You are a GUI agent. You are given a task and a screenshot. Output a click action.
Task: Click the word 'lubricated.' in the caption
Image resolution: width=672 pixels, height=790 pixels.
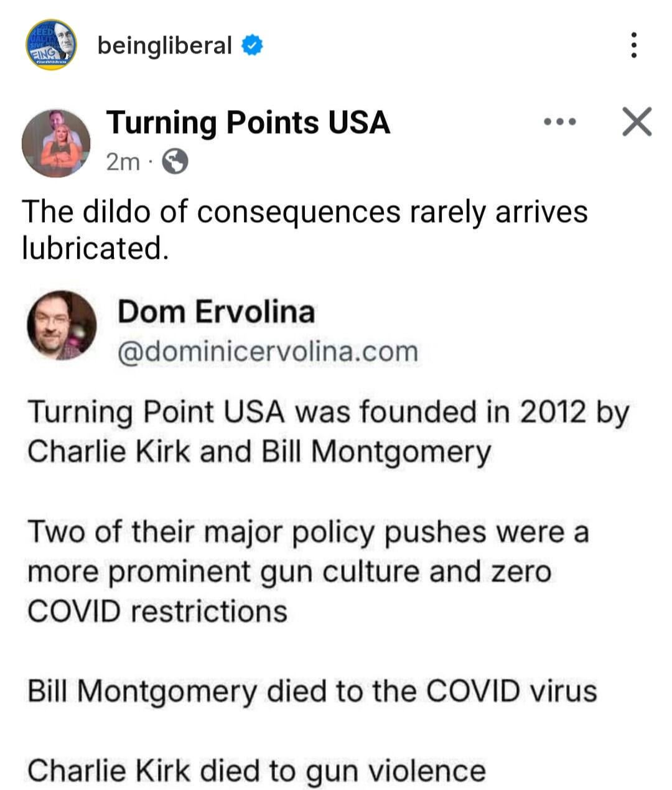click(95, 249)
